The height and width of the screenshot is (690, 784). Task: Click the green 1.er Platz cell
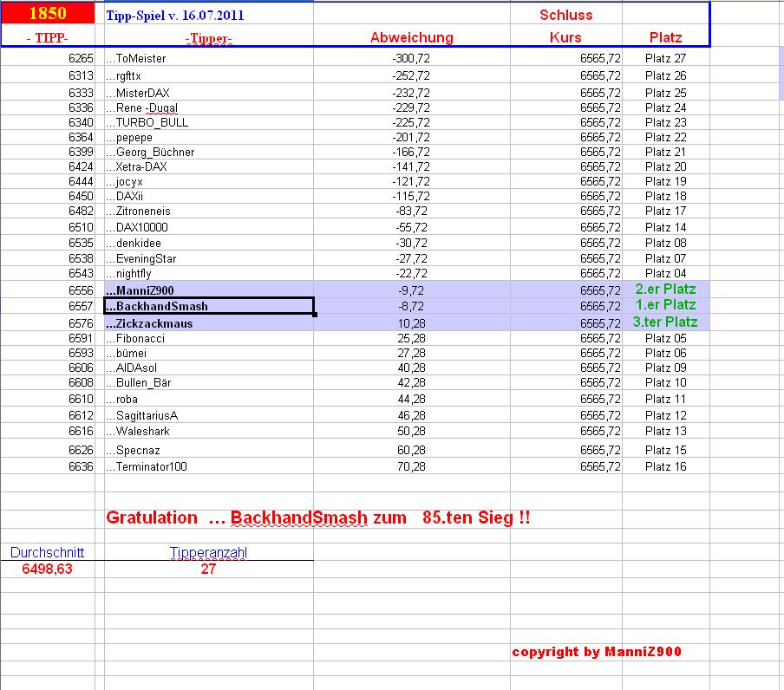coord(664,305)
